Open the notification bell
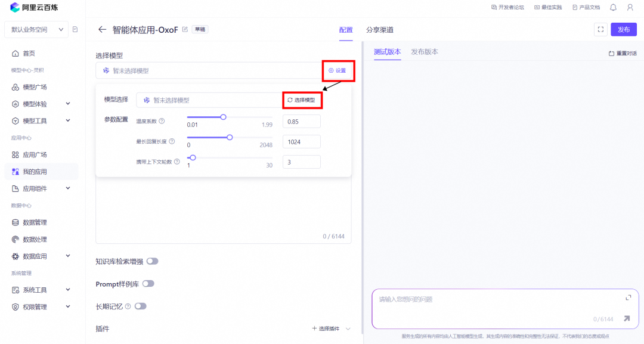 [613, 8]
